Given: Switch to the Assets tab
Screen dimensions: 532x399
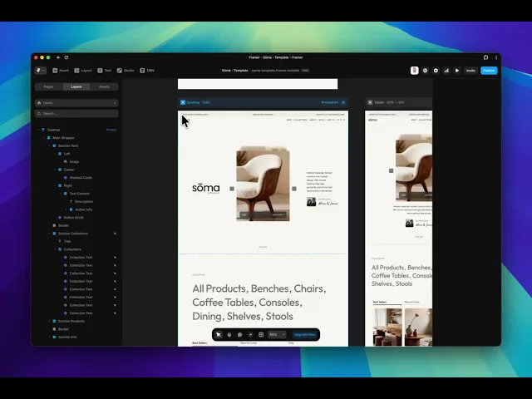Looking at the screenshot, I should [x=104, y=86].
